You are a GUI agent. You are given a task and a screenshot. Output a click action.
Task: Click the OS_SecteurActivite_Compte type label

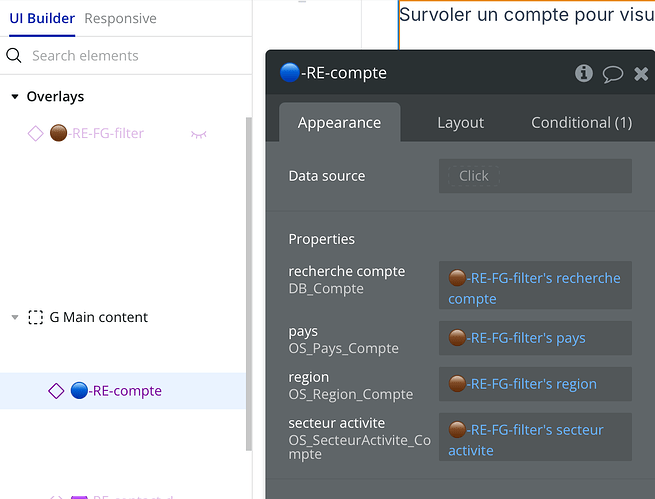click(359, 447)
